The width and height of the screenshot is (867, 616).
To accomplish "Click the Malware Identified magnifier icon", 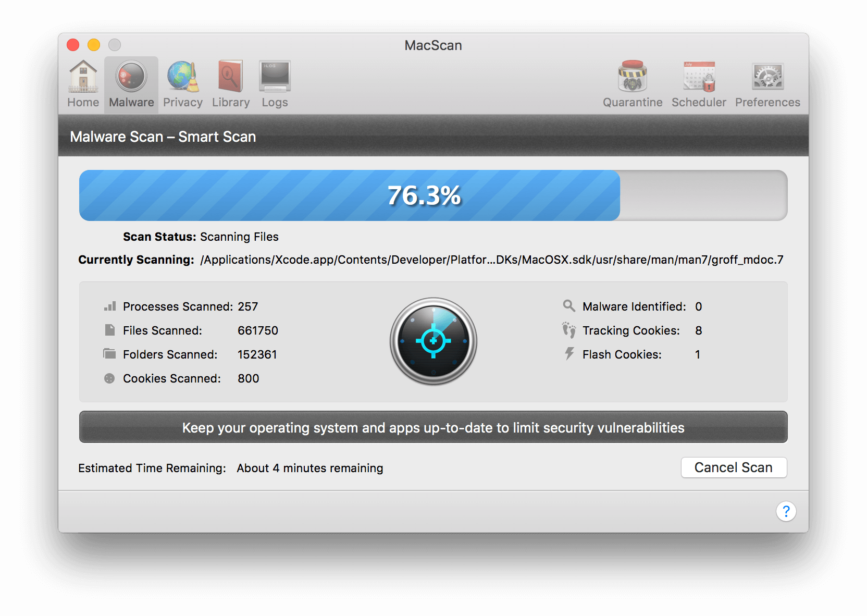I will (569, 306).
